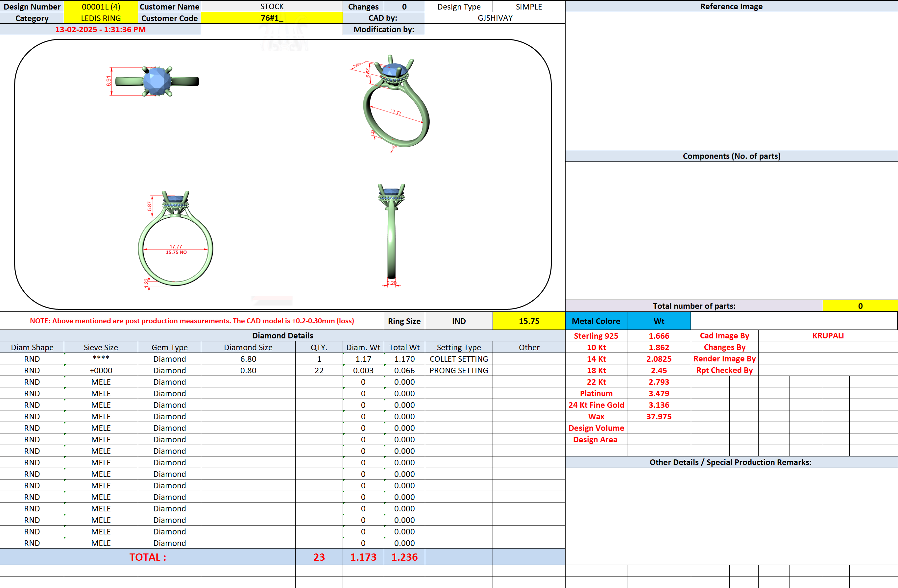Select the 14 Kt weight 2.0825

click(x=659, y=358)
